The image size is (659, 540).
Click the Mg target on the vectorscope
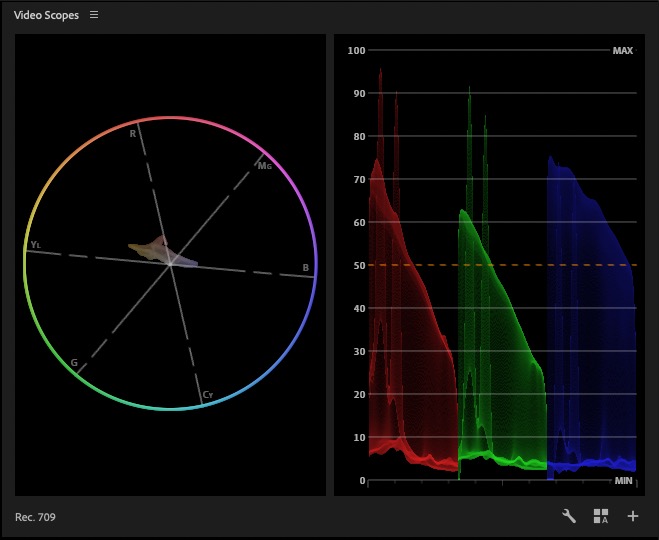click(265, 166)
